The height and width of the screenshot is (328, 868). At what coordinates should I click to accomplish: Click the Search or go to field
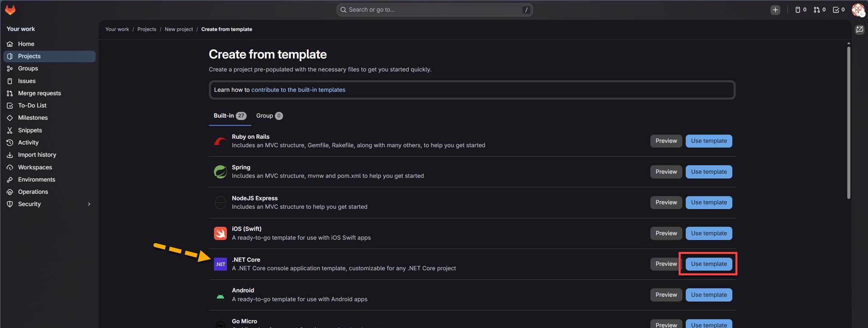coord(434,10)
